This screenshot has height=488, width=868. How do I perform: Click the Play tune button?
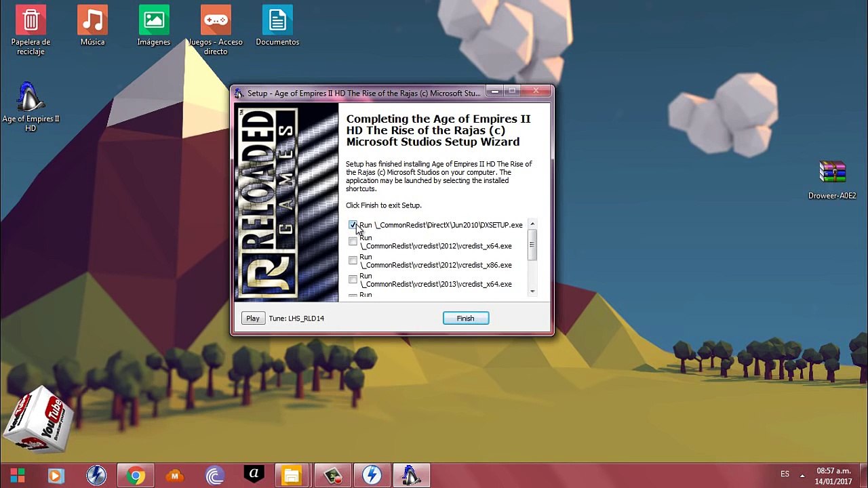click(253, 319)
